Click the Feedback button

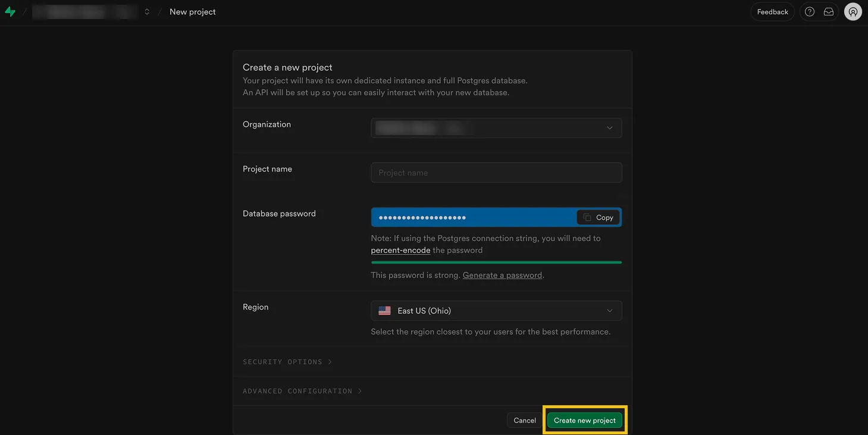click(x=772, y=12)
